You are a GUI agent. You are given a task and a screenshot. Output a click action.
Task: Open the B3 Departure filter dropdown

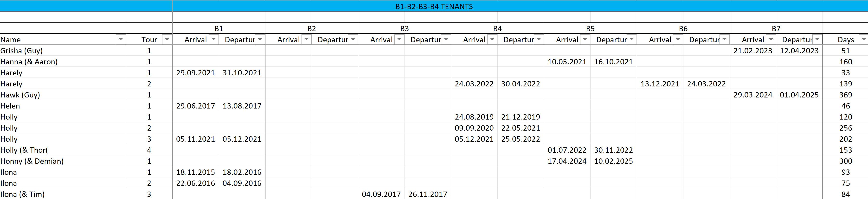coord(445,40)
